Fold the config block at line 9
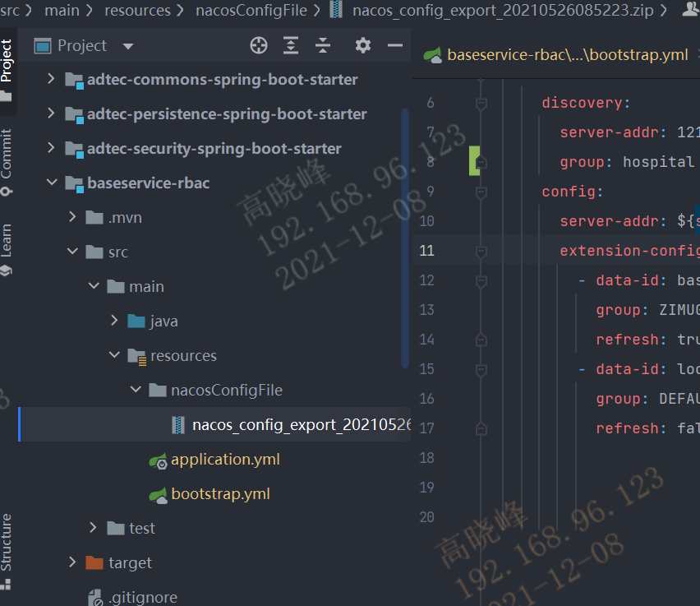This screenshot has height=606, width=700. pyautogui.click(x=481, y=192)
